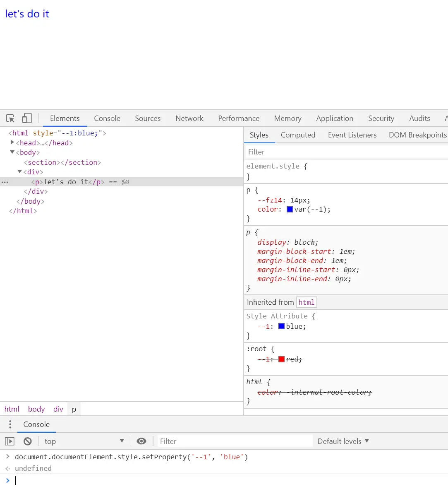Select the Styles sidebar tab
This screenshot has width=448, height=494.
[259, 135]
